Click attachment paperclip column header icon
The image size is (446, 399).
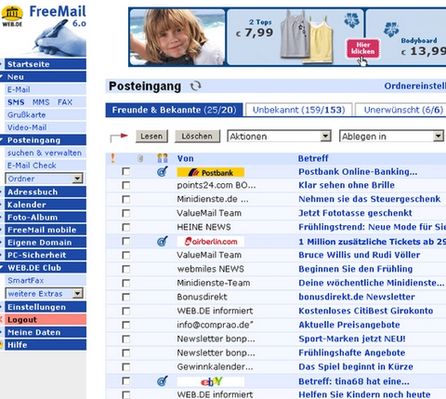click(x=140, y=158)
